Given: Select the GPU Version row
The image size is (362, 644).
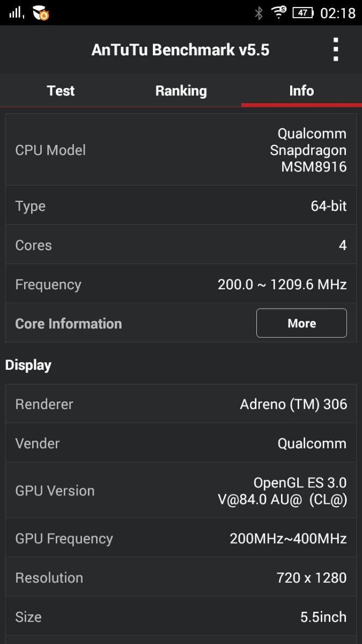Looking at the screenshot, I should click(181, 491).
